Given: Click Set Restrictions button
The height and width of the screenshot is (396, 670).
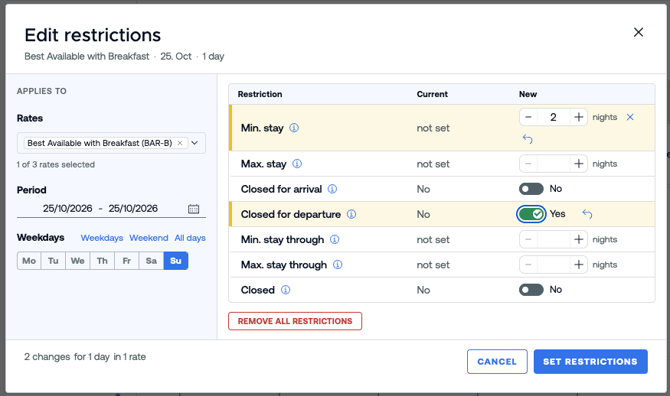Looking at the screenshot, I should click(x=590, y=361).
